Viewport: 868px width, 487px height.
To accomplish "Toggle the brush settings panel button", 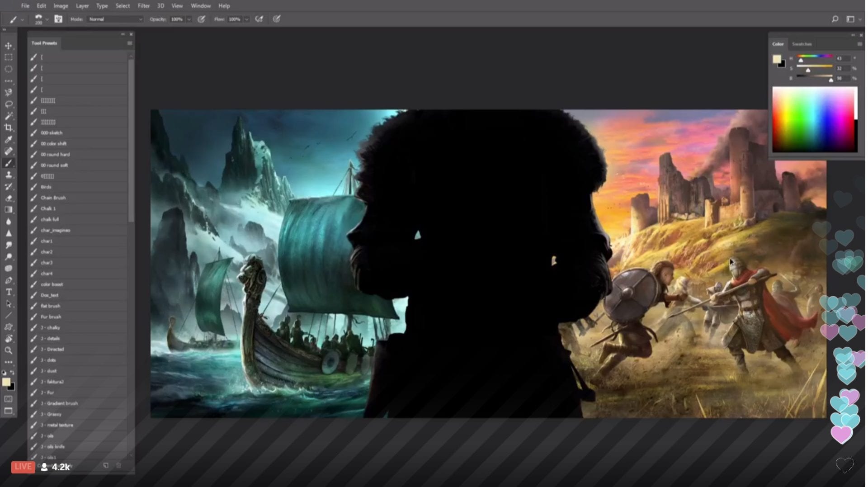I will pyautogui.click(x=58, y=19).
